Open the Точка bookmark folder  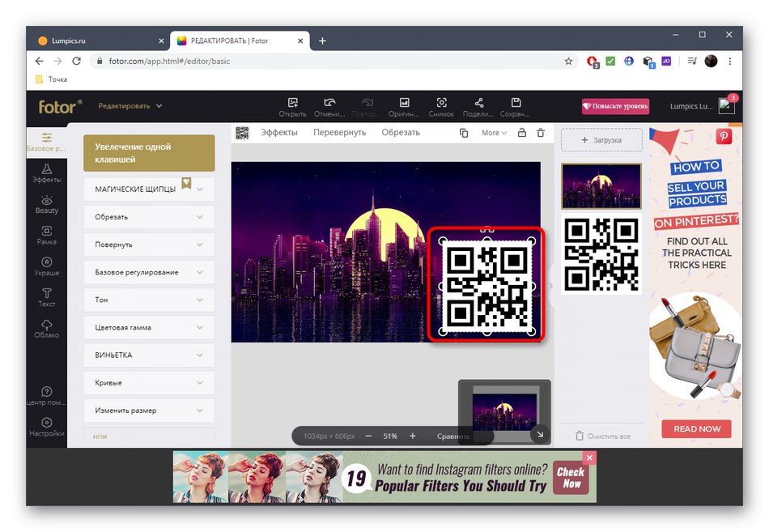tap(52, 79)
